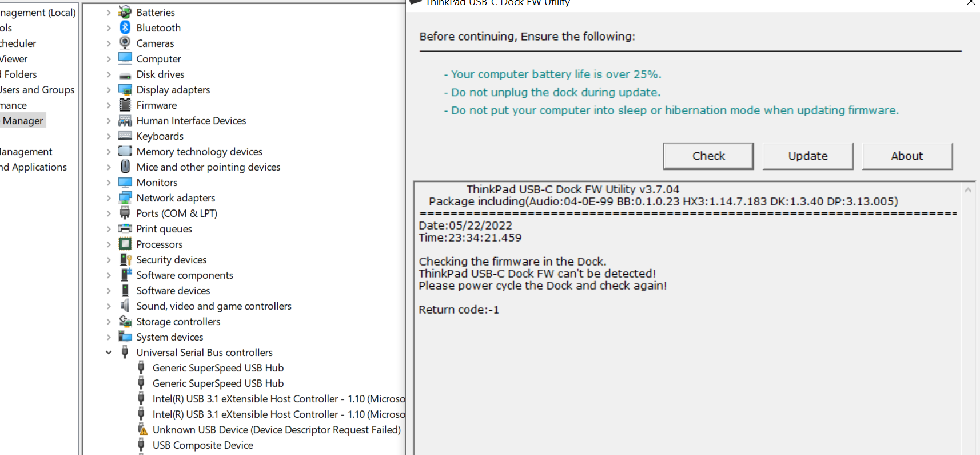Select Applications node in left pane

[34, 167]
